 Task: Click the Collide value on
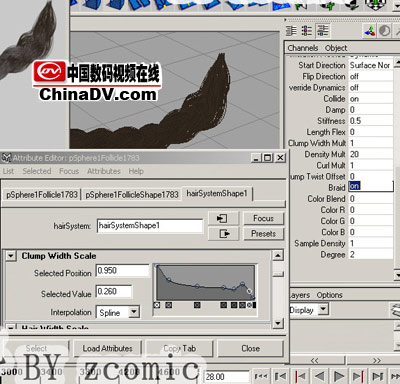tap(371, 99)
